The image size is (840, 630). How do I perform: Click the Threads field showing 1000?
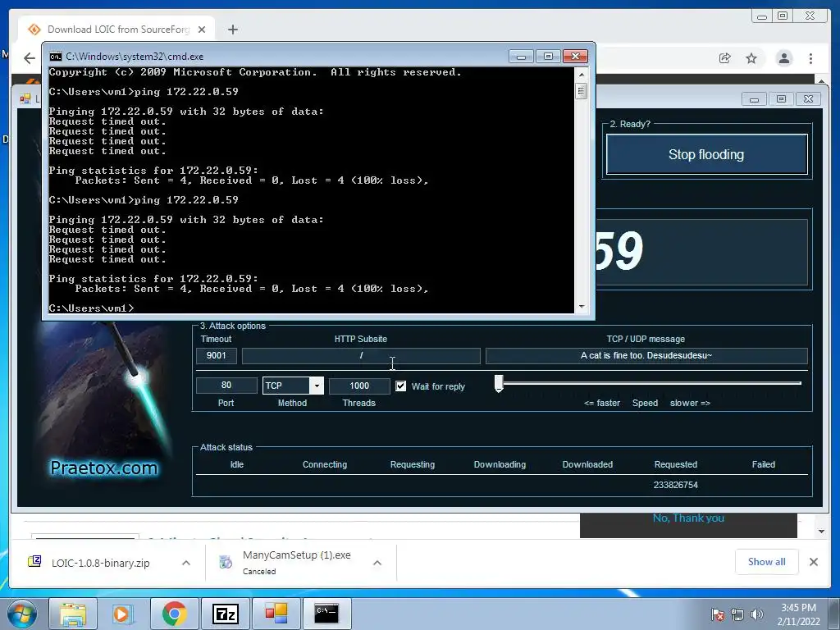click(x=359, y=386)
